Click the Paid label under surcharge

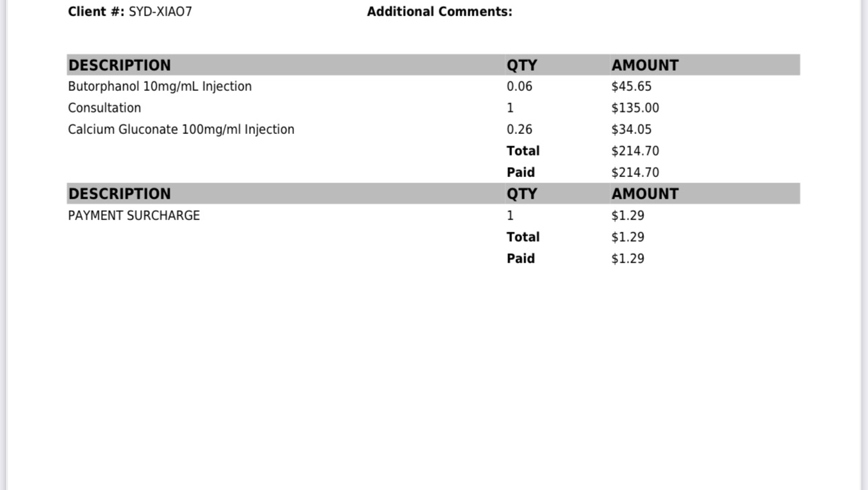[521, 258]
